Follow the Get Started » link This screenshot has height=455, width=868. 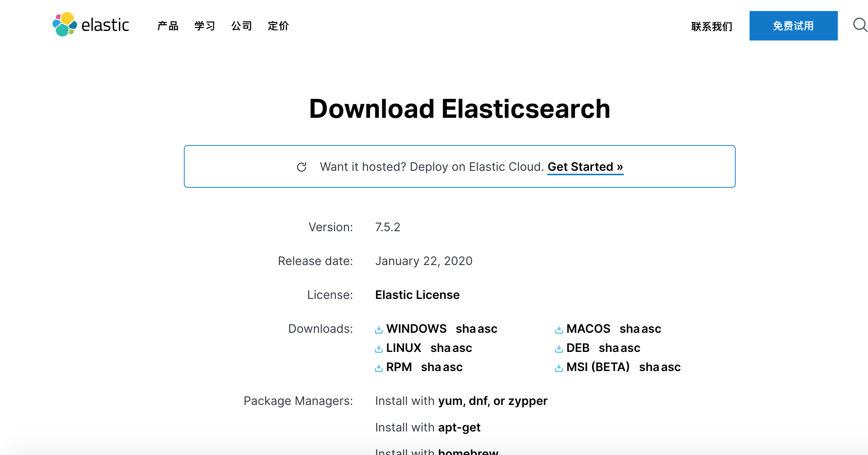click(x=585, y=167)
